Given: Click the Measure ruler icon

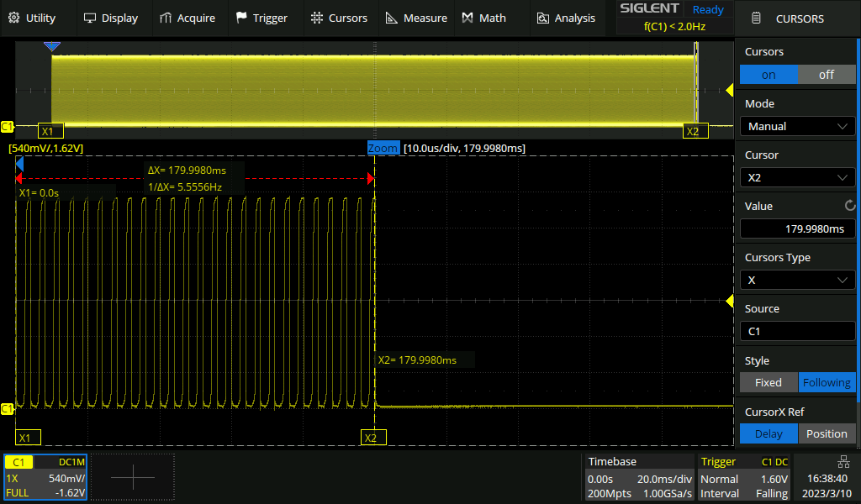Looking at the screenshot, I should click(x=392, y=18).
